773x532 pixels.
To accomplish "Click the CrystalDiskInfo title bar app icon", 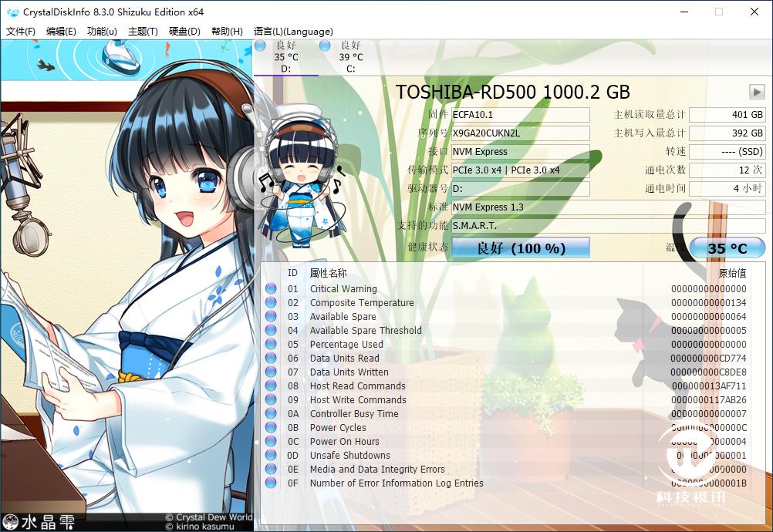I will point(12,12).
